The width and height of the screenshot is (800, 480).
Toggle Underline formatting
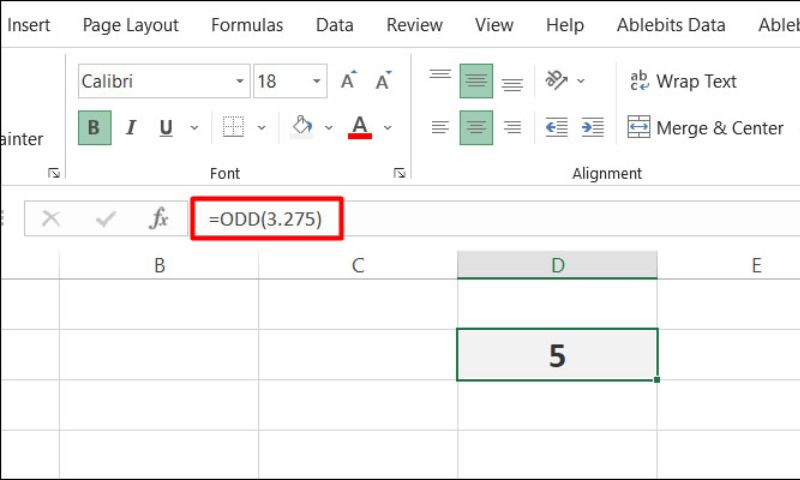tap(166, 128)
